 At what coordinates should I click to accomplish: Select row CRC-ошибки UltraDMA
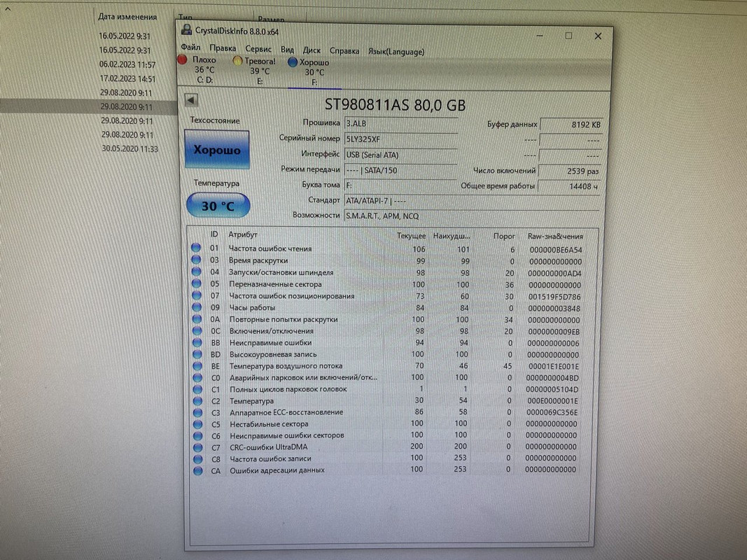[387, 447]
